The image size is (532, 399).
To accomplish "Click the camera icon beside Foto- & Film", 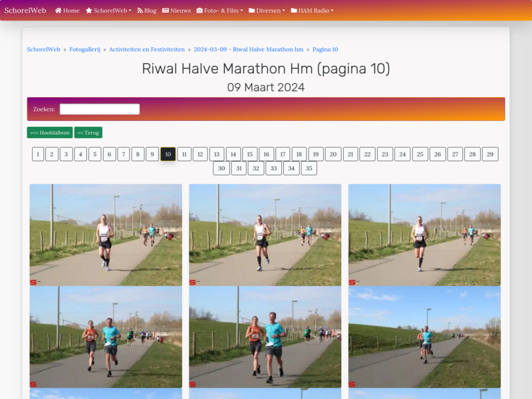I will [x=199, y=11].
